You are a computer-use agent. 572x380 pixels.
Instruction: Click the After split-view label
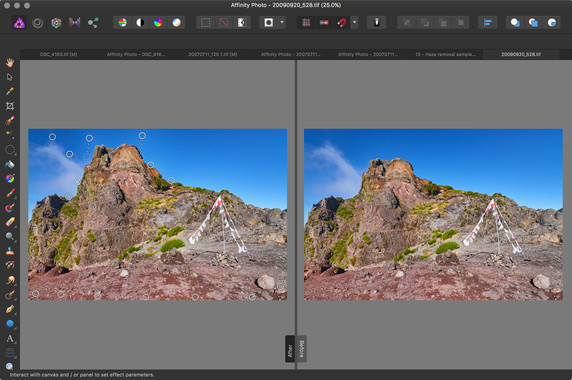290,349
